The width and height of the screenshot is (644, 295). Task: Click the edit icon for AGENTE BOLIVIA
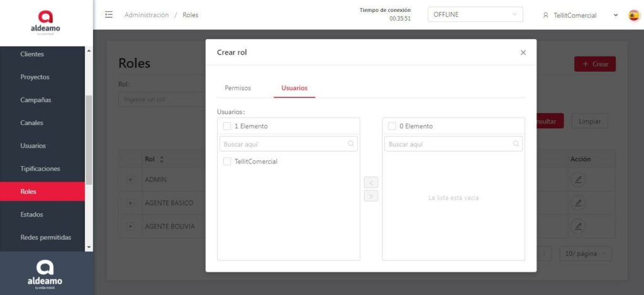(x=577, y=226)
